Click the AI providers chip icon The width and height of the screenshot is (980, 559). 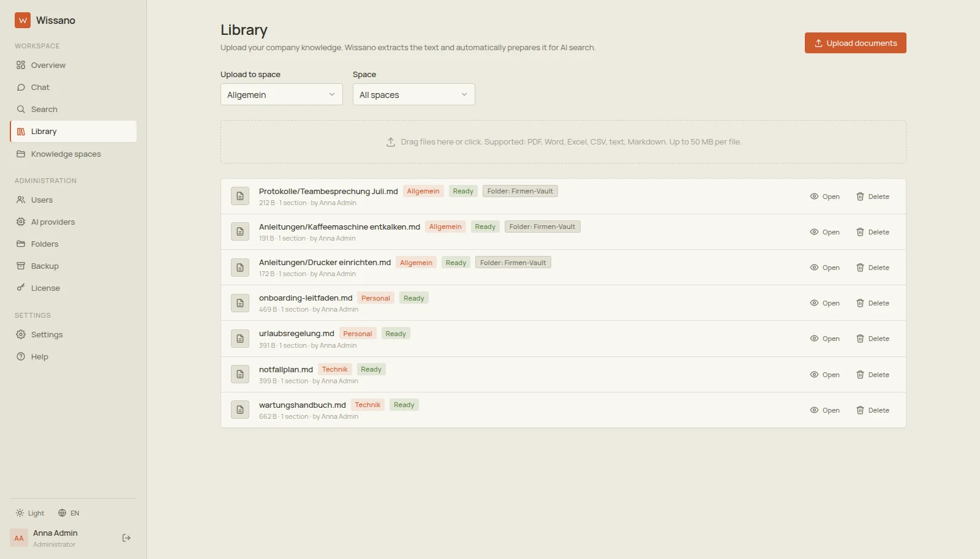(21, 222)
